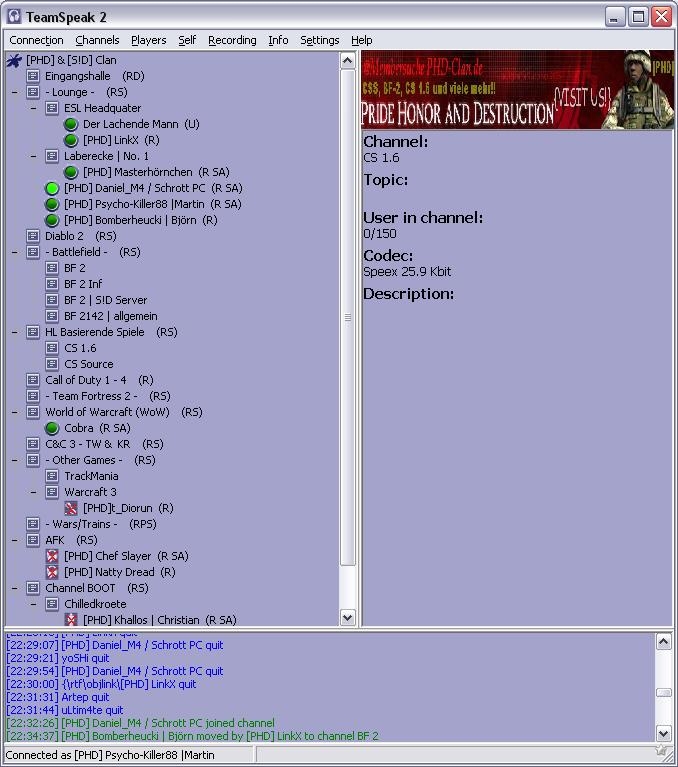
Task: Click the muted icon next to Chef Slayer
Action: pos(52,556)
